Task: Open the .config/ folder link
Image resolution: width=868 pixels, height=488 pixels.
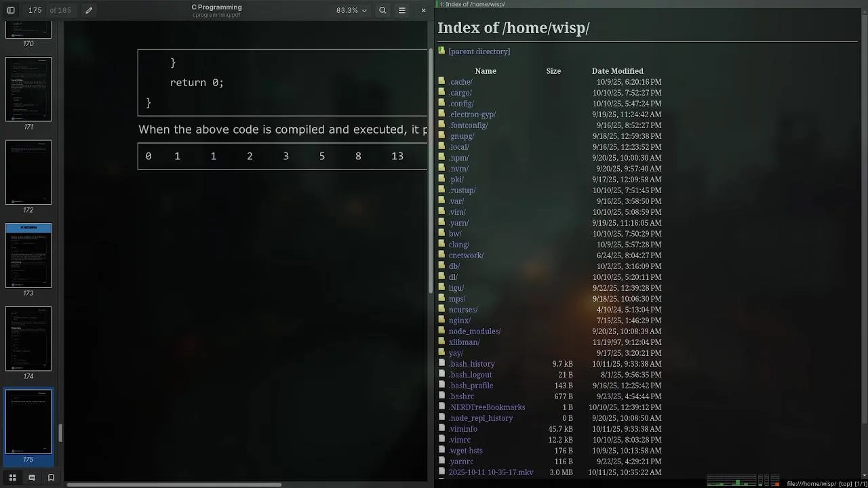Action: (461, 104)
